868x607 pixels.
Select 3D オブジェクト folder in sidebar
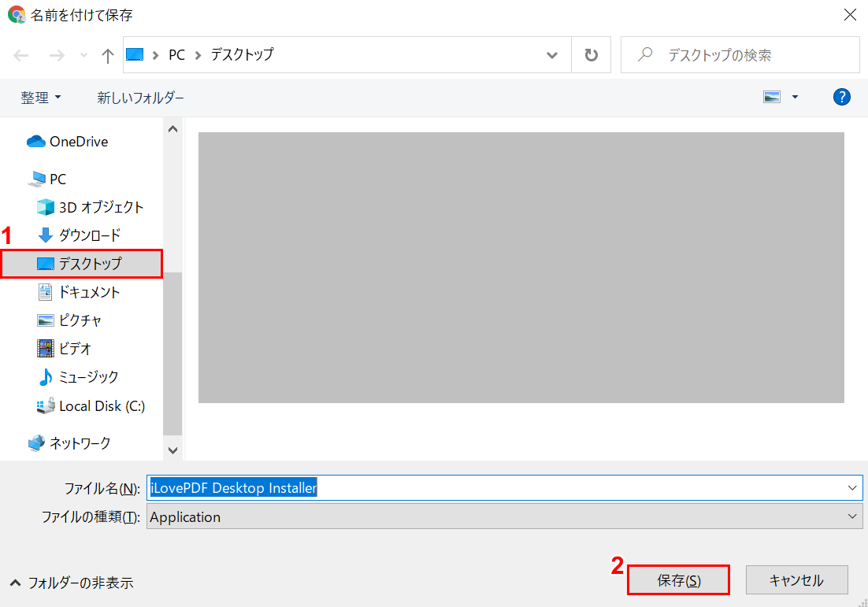pyautogui.click(x=101, y=207)
